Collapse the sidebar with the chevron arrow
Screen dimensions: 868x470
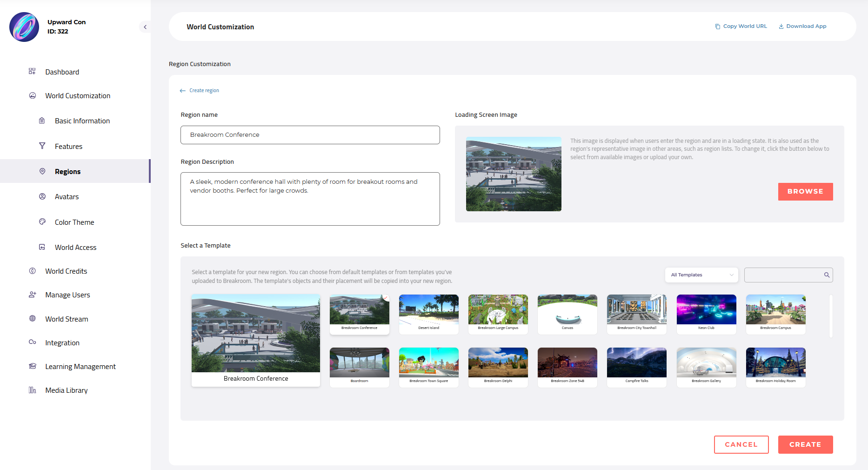[145, 27]
